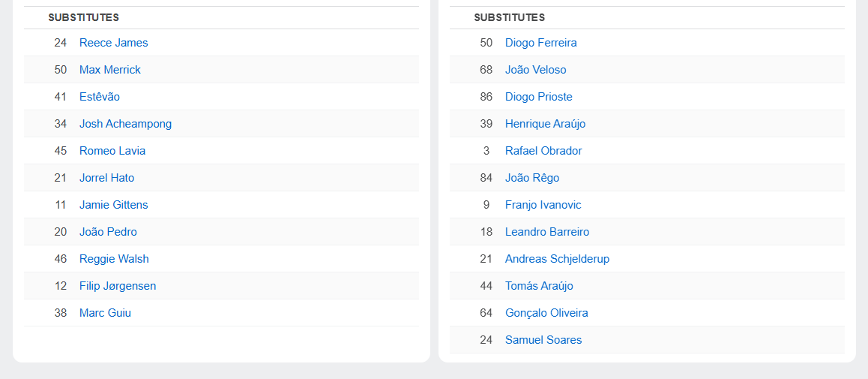Click Andreas Schjelderup's name
This screenshot has height=379, width=868.
[x=557, y=259]
